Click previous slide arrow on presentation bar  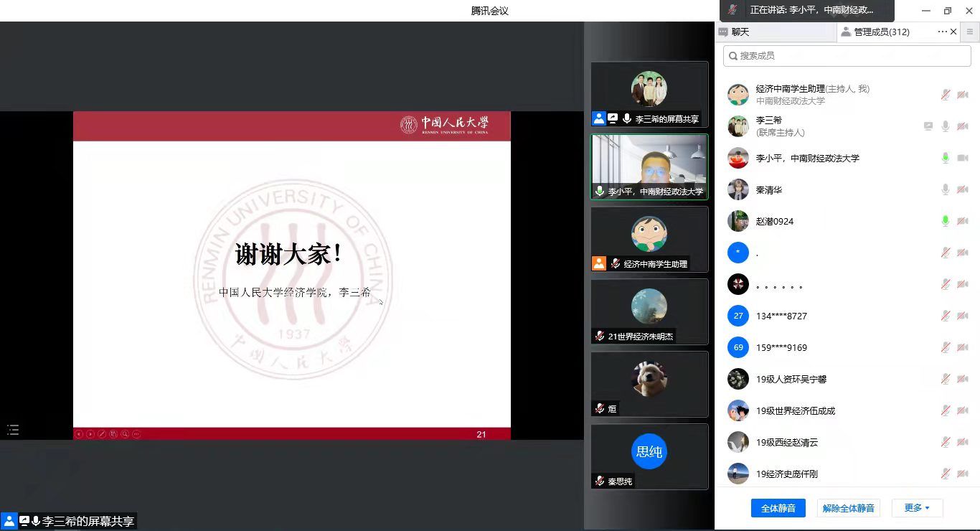click(x=79, y=434)
